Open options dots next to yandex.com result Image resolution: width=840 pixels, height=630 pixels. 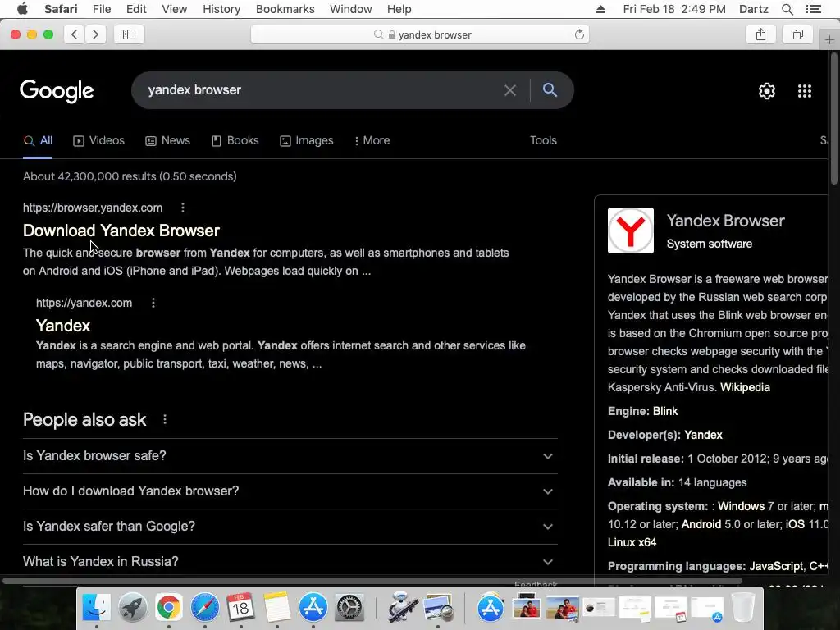click(153, 303)
